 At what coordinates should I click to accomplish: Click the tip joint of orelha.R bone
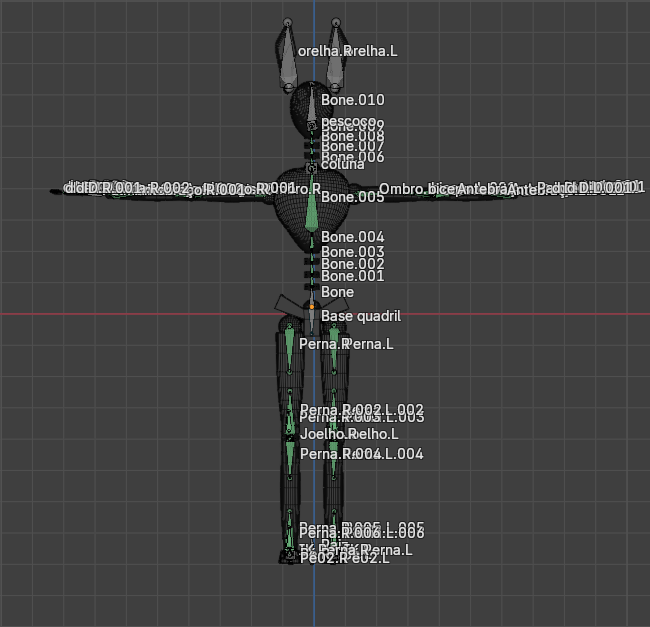(288, 23)
